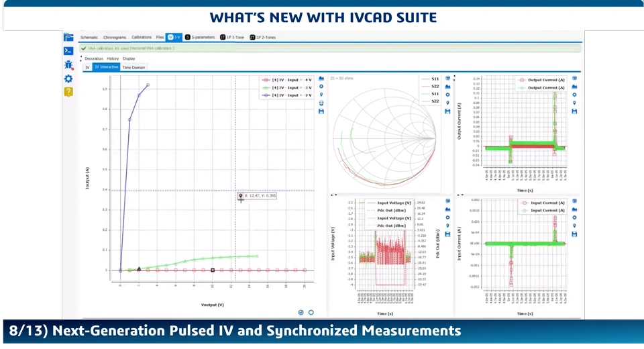
Task: Open the History menu
Action: pyautogui.click(x=113, y=59)
